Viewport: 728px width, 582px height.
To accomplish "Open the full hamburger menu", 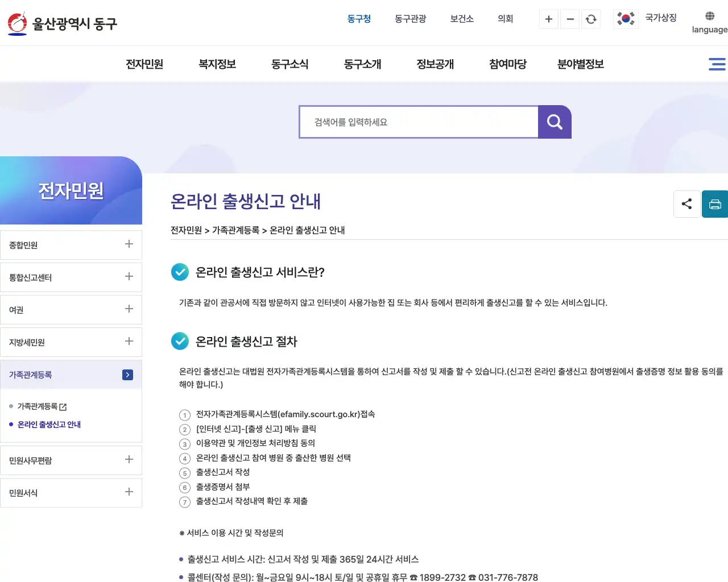I will click(x=717, y=64).
